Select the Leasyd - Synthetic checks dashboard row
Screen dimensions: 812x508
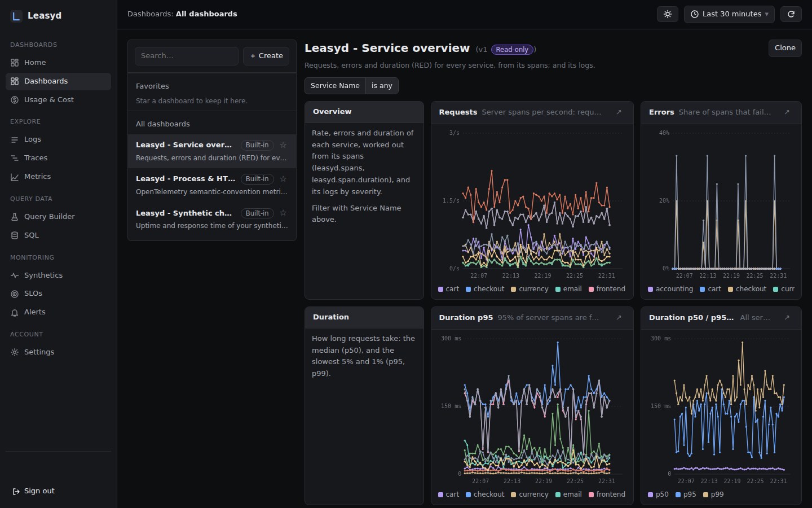click(x=212, y=219)
